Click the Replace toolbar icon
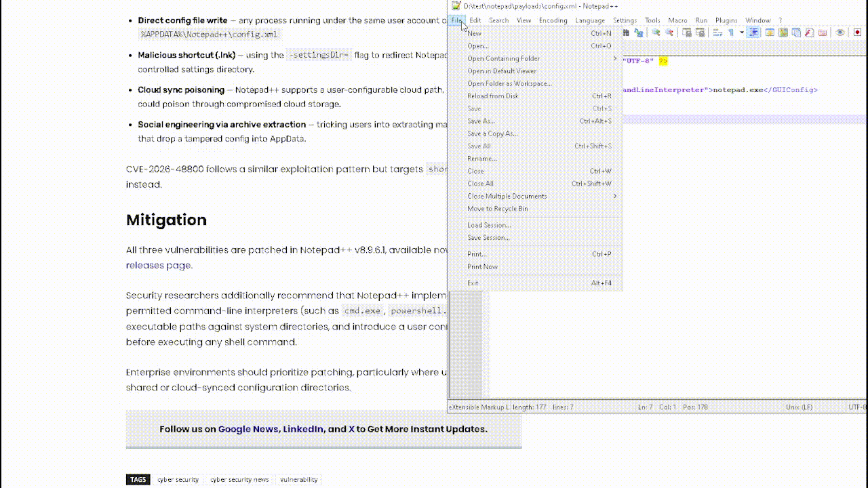Image resolution: width=868 pixels, height=488 pixels. click(638, 33)
